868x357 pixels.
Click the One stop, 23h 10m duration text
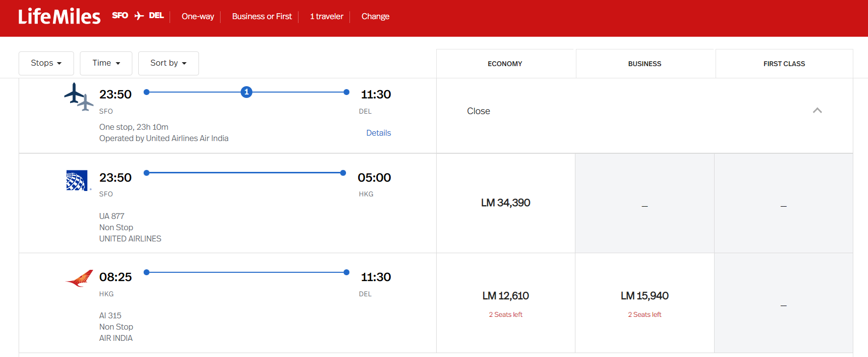pyautogui.click(x=134, y=127)
